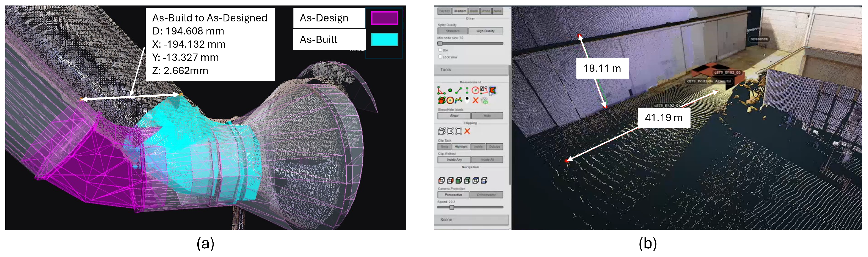Set camera projection to Orthographic
Image resolution: width=868 pixels, height=257 pixels.
coord(486,195)
